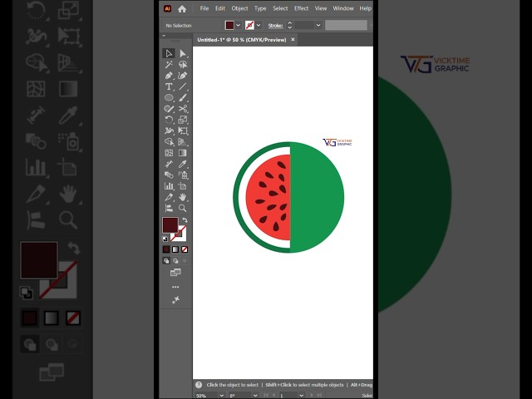
Task: Select the Free Transform tool
Action: 183,131
